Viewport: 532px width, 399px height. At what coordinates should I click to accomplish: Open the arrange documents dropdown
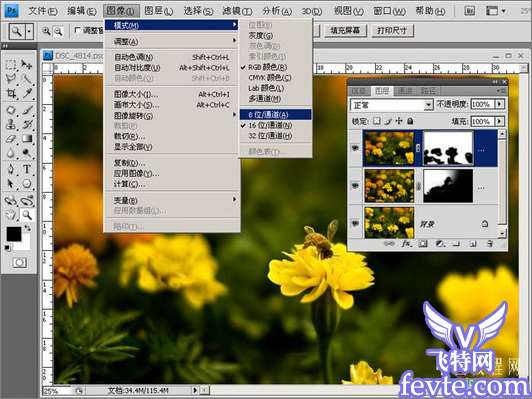click(496, 11)
